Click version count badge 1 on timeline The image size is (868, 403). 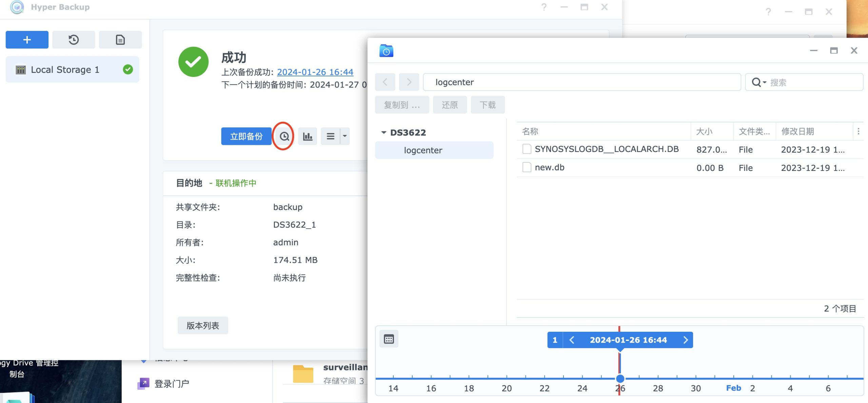[x=555, y=340]
